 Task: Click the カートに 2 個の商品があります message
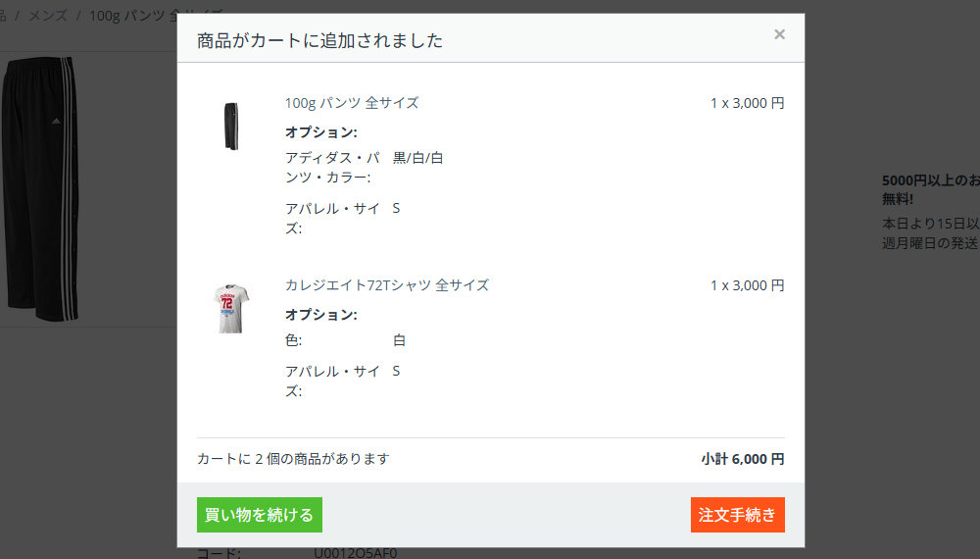pos(293,459)
